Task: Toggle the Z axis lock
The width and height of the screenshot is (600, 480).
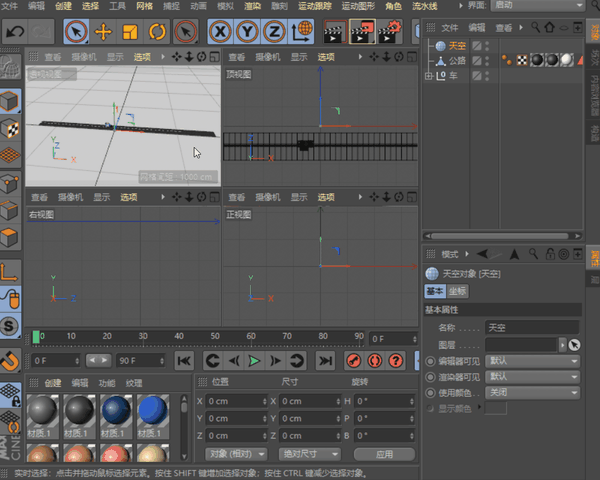Action: pyautogui.click(x=274, y=33)
